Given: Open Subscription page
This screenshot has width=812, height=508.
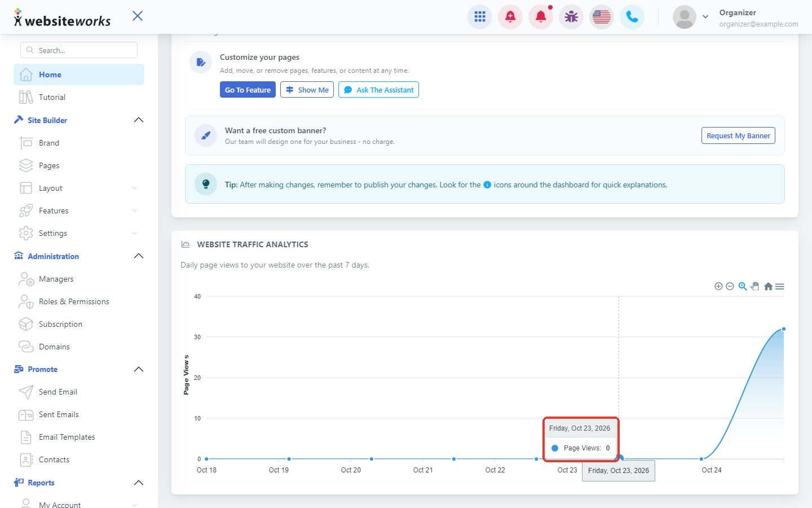Looking at the screenshot, I should point(79,324).
